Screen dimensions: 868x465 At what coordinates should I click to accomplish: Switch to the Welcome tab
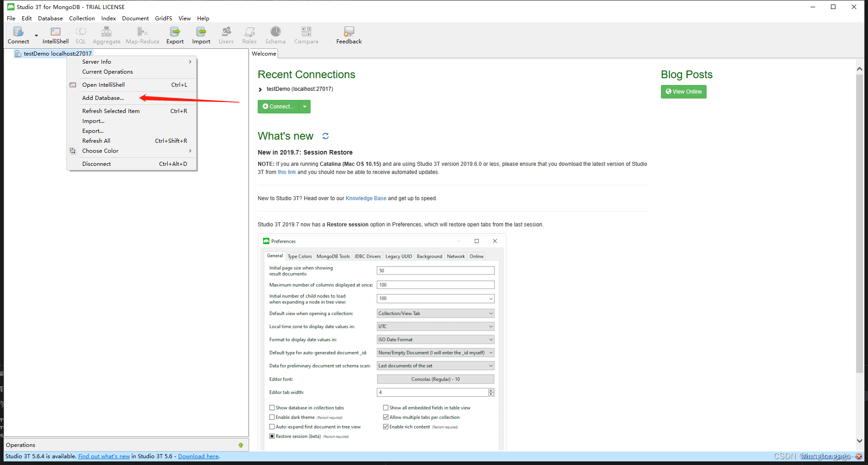tap(264, 54)
